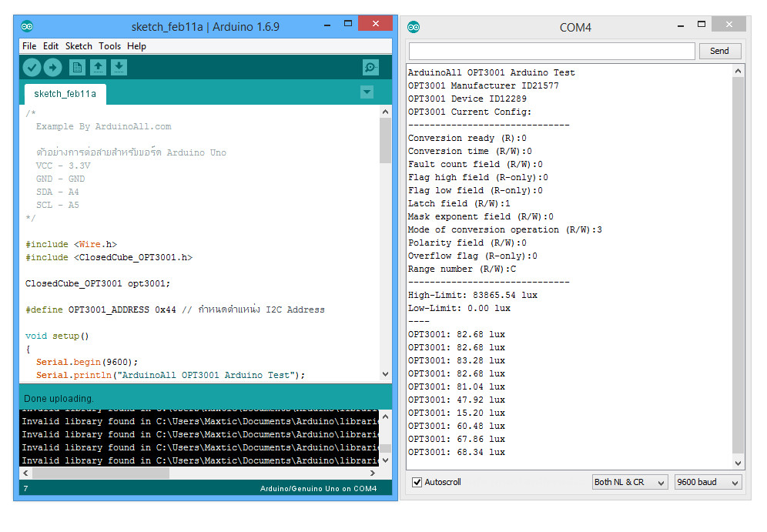Viewport: 767px width, 532px height.
Task: Click the "OPT3001: 68.34 lux" reading
Action: point(457,452)
